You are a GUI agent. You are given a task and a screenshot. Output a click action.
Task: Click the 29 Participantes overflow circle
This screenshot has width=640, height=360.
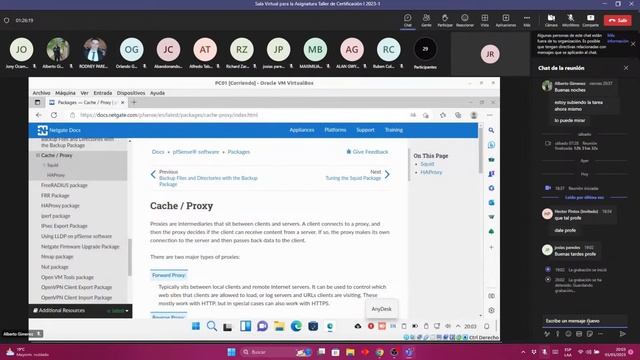click(425, 49)
